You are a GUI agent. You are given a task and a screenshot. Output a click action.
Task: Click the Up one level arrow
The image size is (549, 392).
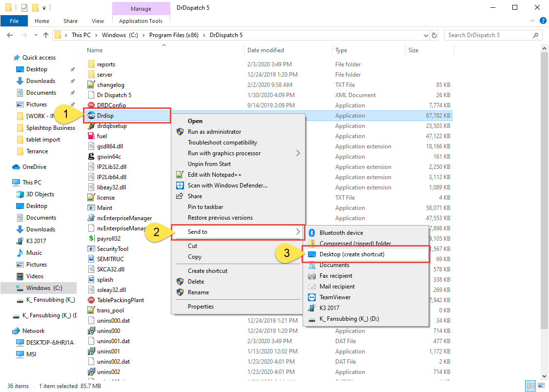pos(46,35)
